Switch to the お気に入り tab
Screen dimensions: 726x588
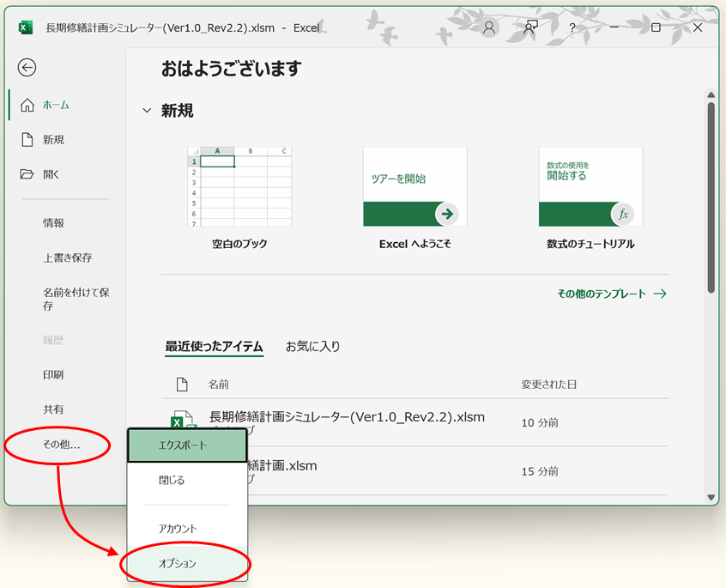(x=312, y=347)
